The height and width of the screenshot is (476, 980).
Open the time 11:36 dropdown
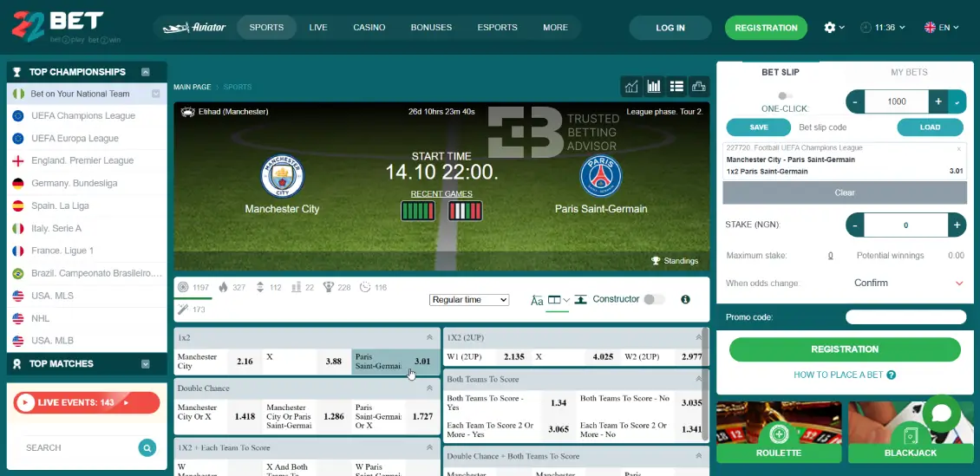pyautogui.click(x=884, y=28)
